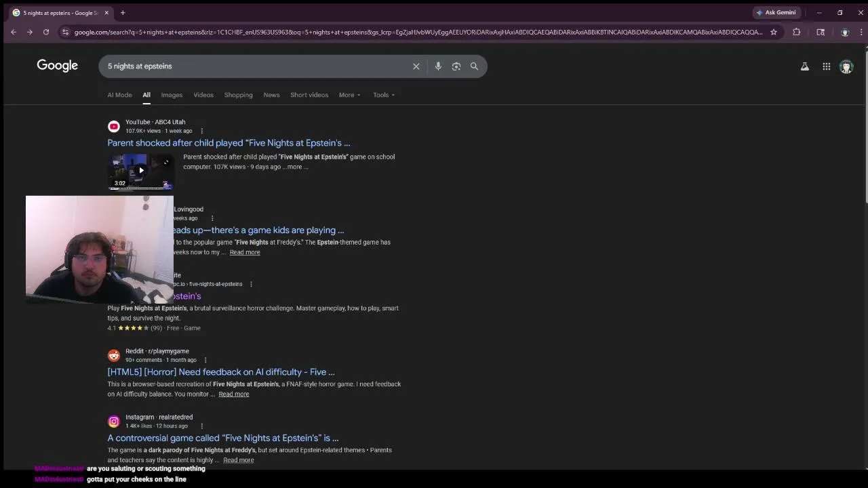The image size is (868, 488).
Task: Play the 3:02 YouTube video thumbnail
Action: (x=141, y=171)
